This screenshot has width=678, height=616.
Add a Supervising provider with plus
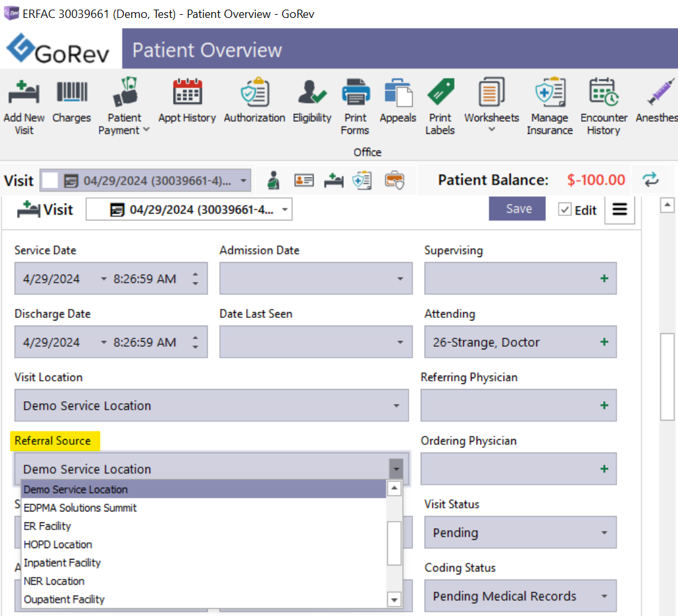point(604,279)
